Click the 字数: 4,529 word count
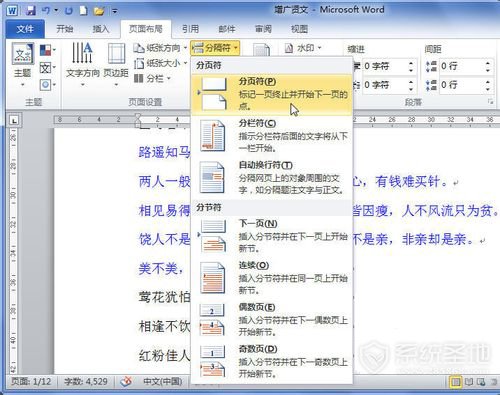This screenshot has height=395, width=500. coord(86,381)
